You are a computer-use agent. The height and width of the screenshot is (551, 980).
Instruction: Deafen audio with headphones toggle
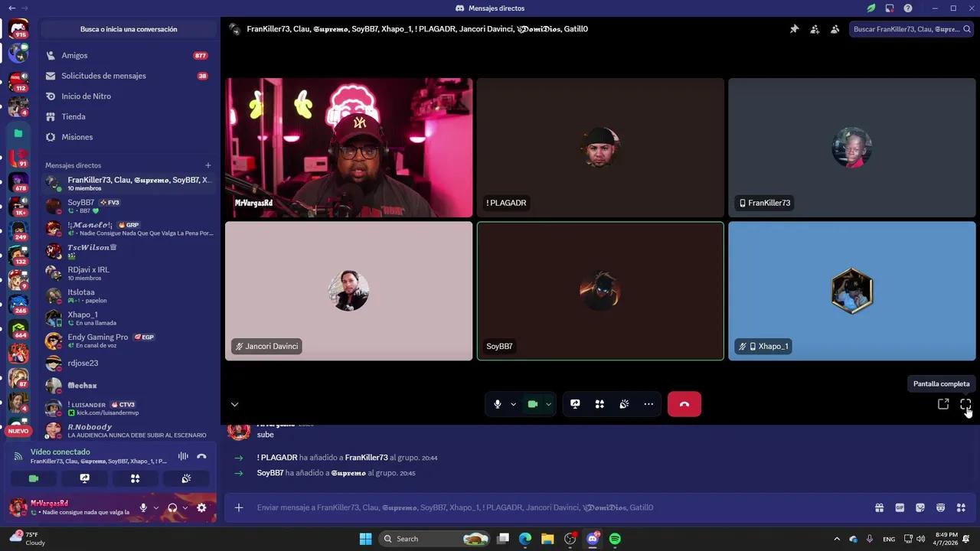pyautogui.click(x=171, y=507)
